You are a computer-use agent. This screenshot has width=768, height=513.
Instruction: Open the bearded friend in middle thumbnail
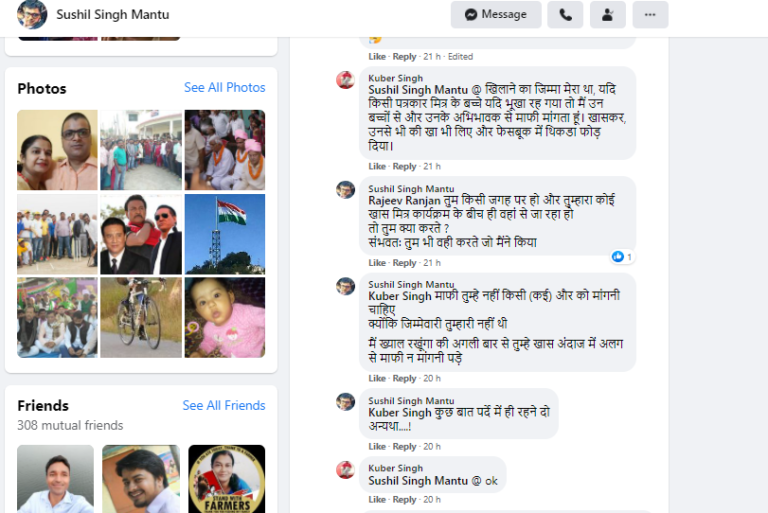pyautogui.click(x=141, y=479)
